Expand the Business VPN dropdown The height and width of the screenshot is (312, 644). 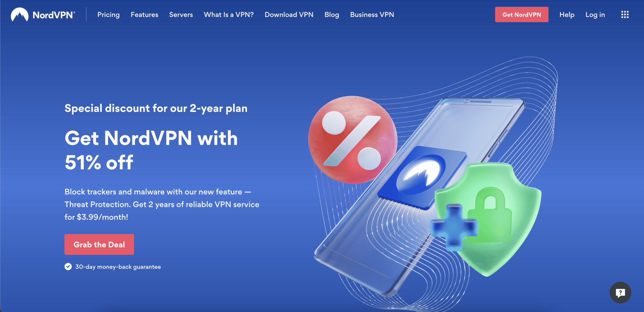pos(372,14)
